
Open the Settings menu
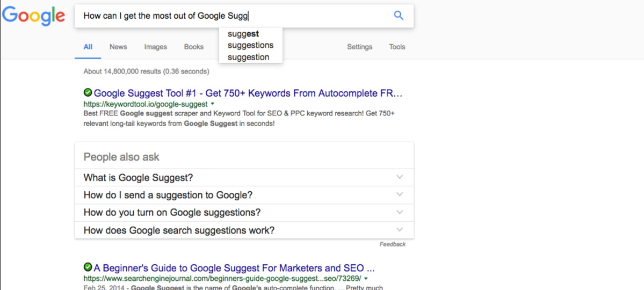[359, 47]
